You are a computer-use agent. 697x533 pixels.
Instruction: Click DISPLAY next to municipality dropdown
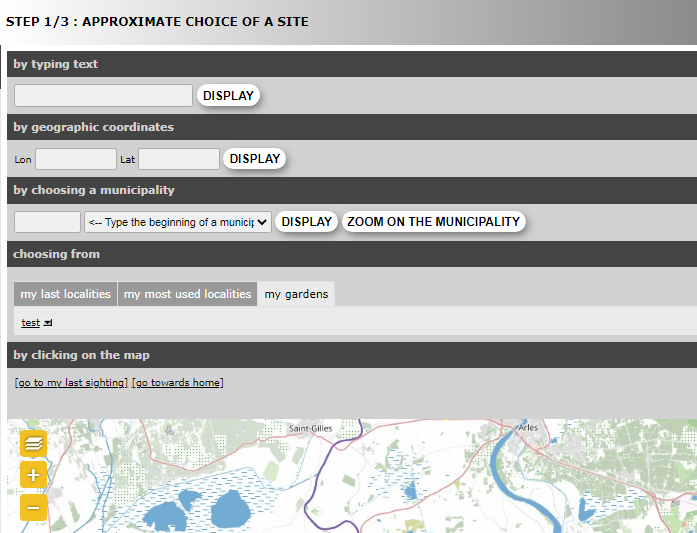pos(306,222)
